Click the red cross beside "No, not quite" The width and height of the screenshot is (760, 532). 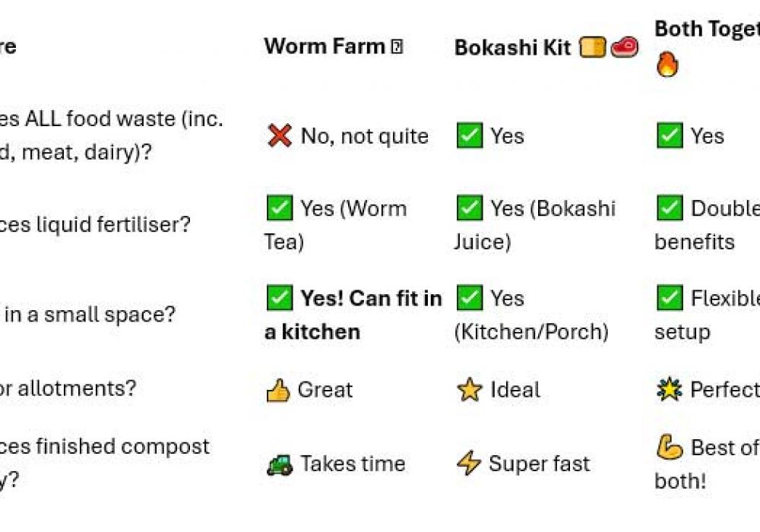tap(280, 136)
